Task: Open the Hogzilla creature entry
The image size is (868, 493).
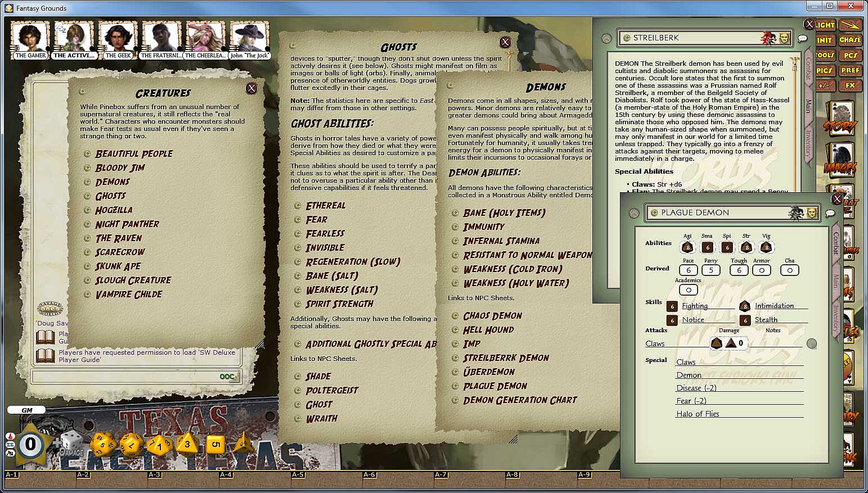Action: [114, 210]
